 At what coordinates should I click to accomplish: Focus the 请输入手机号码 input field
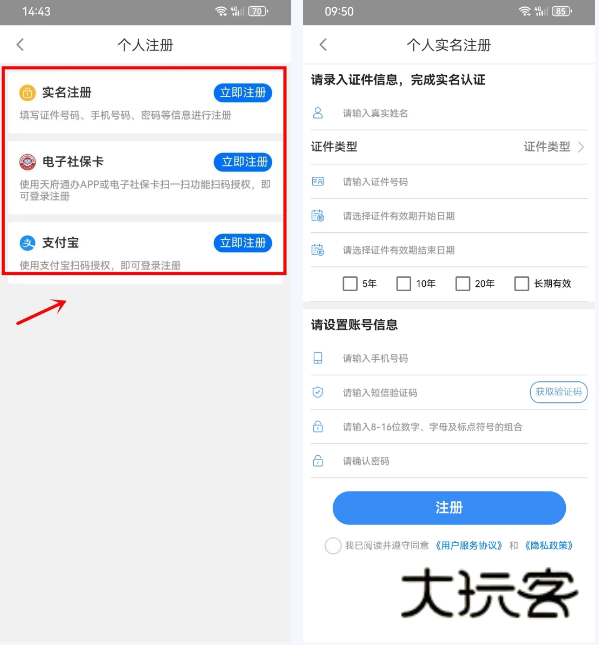449,358
